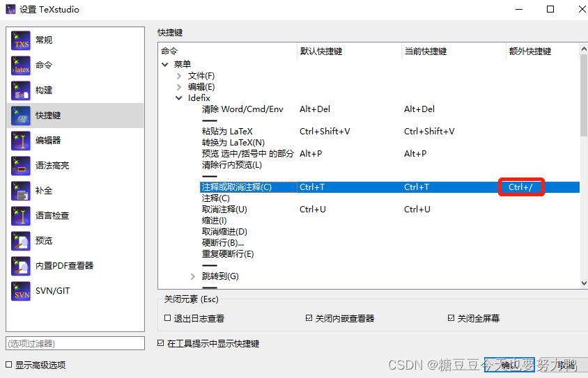Open the 补全 settings icon

pos(21,191)
